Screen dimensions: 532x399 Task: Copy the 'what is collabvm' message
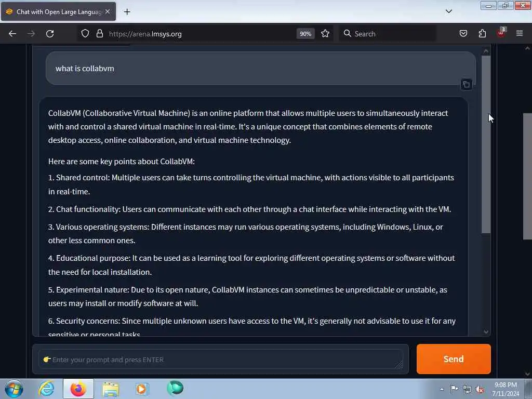click(x=466, y=84)
